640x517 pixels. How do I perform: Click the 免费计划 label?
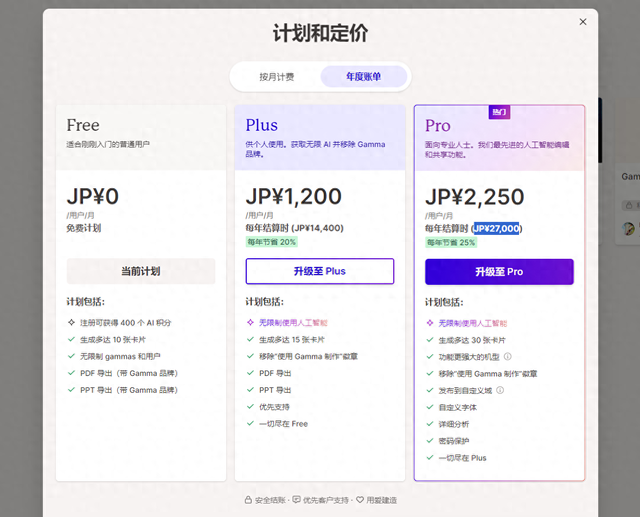click(x=84, y=228)
